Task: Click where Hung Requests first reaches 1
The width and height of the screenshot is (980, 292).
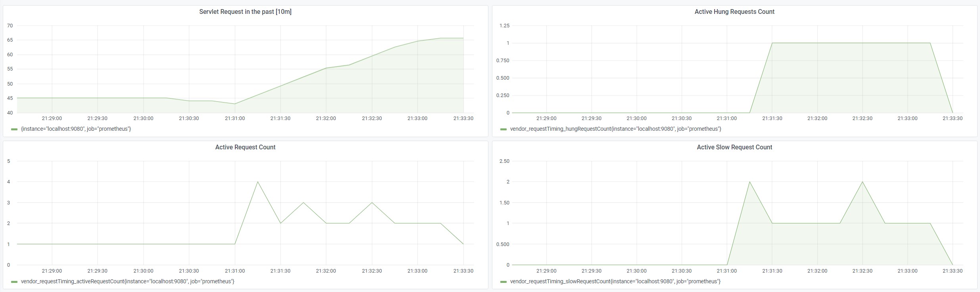Action: [x=772, y=43]
